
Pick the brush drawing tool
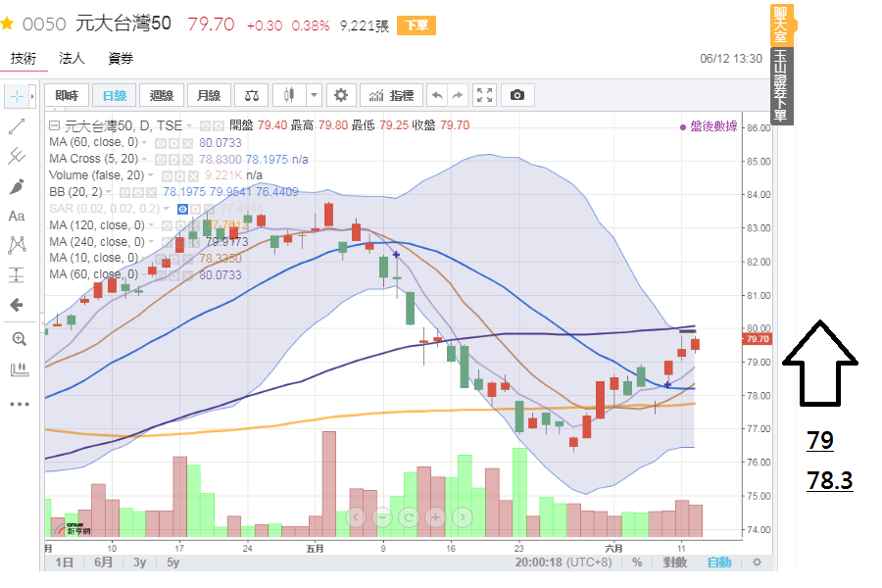17,186
